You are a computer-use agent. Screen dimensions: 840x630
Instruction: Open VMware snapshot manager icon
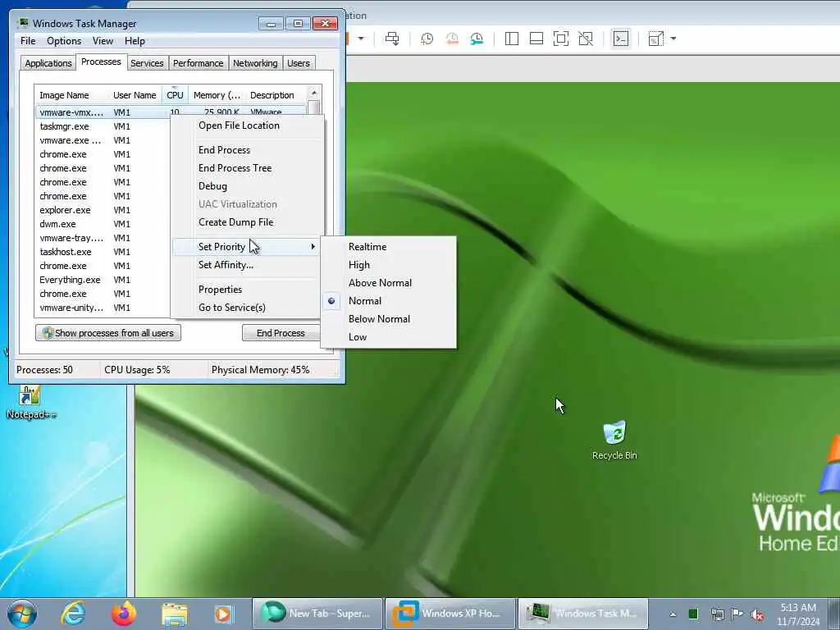click(x=477, y=39)
